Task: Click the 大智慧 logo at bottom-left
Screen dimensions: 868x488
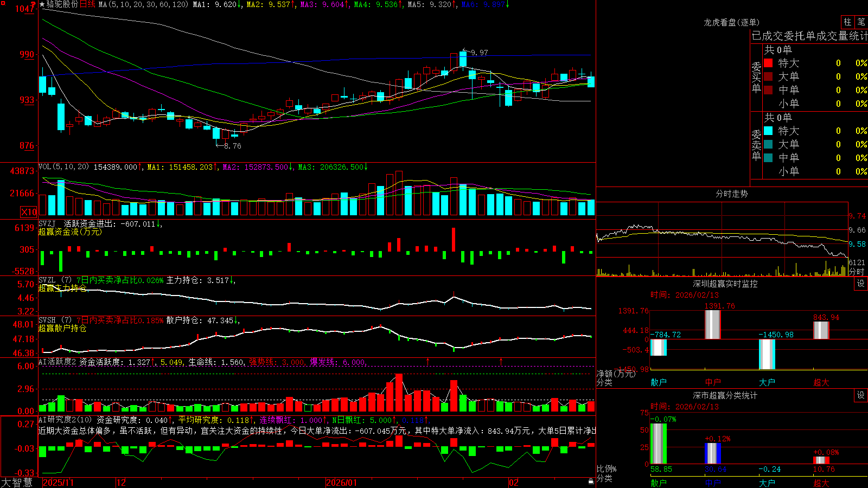Action: tap(17, 483)
